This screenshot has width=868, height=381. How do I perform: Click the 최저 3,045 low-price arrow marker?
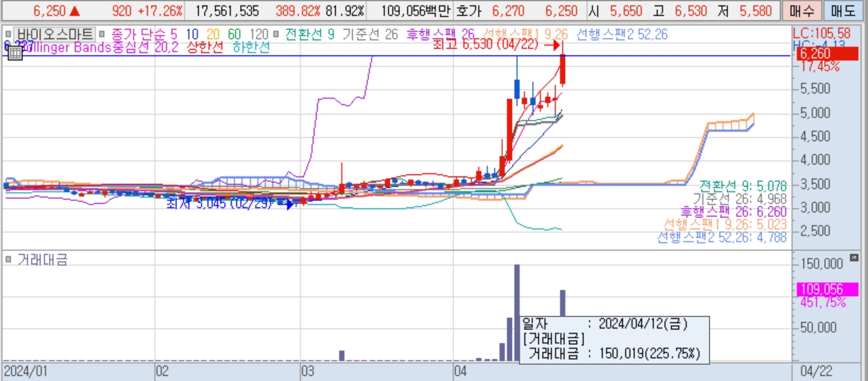tap(284, 204)
